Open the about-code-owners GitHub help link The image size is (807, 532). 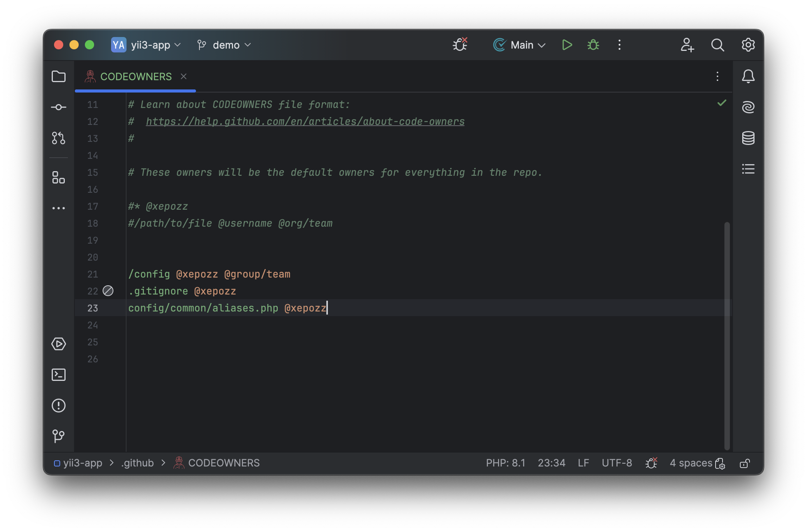pyautogui.click(x=305, y=121)
